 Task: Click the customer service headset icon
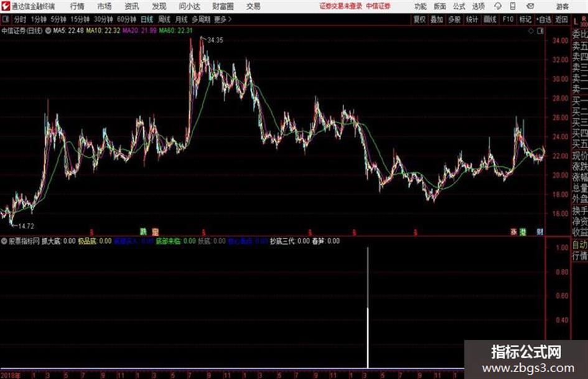click(x=498, y=6)
